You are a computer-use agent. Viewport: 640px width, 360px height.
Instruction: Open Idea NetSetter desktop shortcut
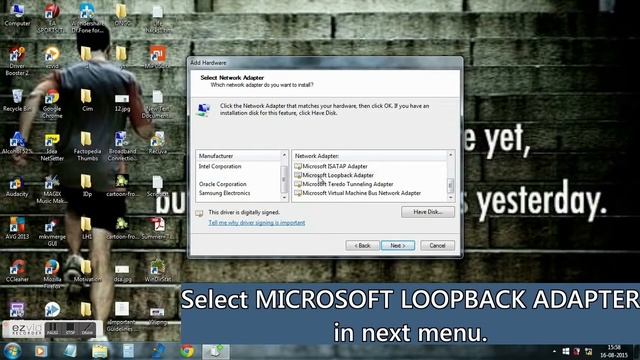[x=52, y=147]
